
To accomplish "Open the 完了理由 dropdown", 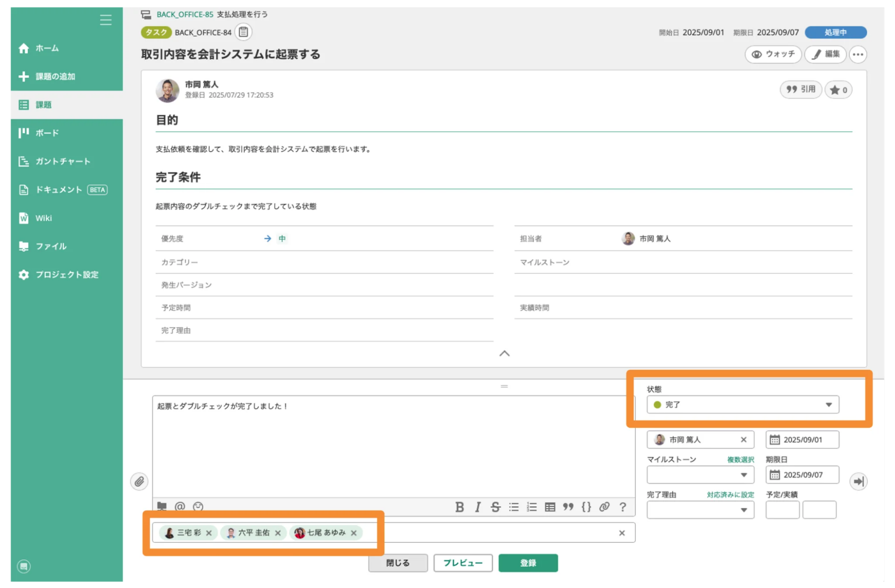I will [700, 510].
